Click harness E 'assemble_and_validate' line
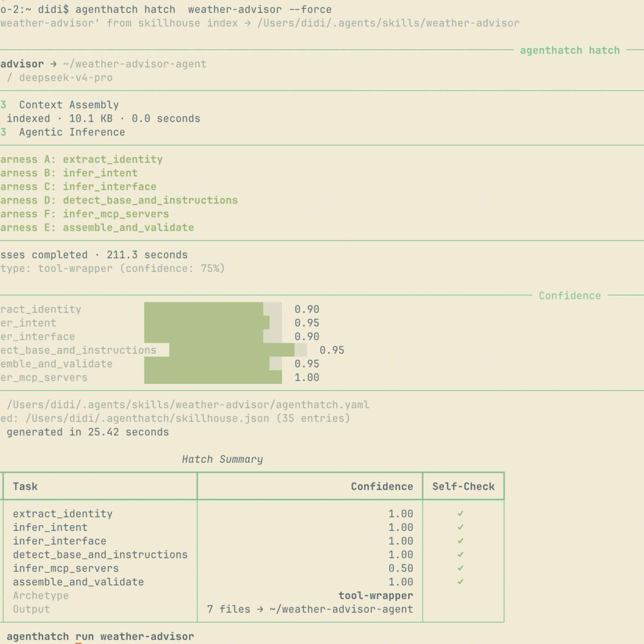The image size is (644, 644). point(97,228)
